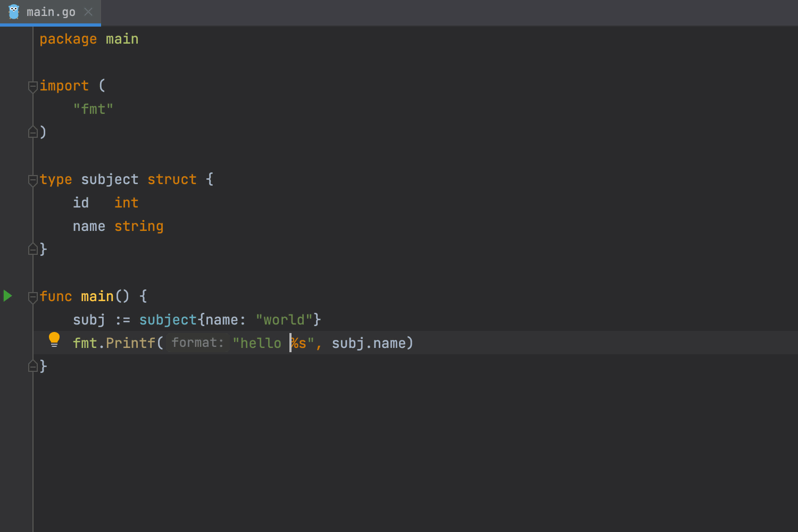Image resolution: width=798 pixels, height=532 pixels.
Task: Close the main.go editor tab
Action: point(88,12)
